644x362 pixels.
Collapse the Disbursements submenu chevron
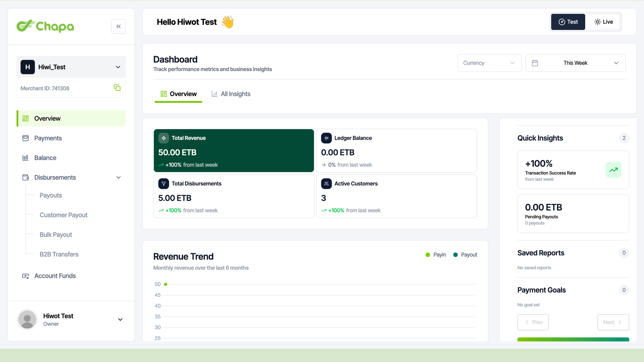click(x=118, y=177)
